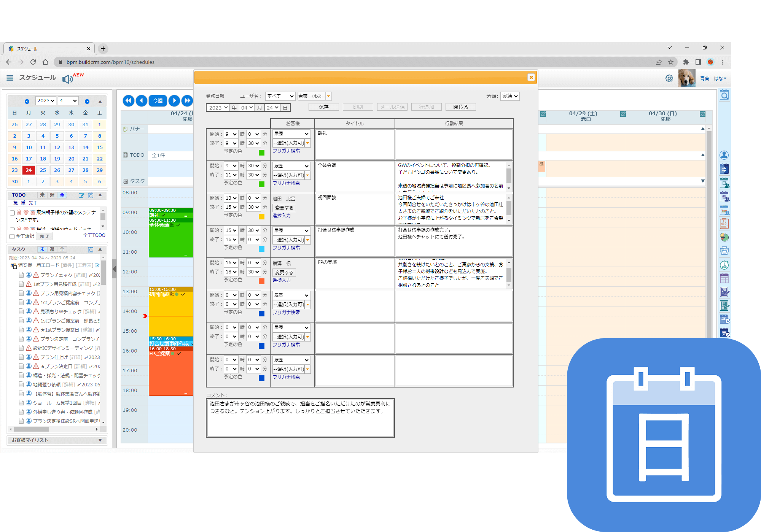The height and width of the screenshot is (532, 761).
Task: Select the 全 tab in タスク panel
Action: [x=62, y=249]
